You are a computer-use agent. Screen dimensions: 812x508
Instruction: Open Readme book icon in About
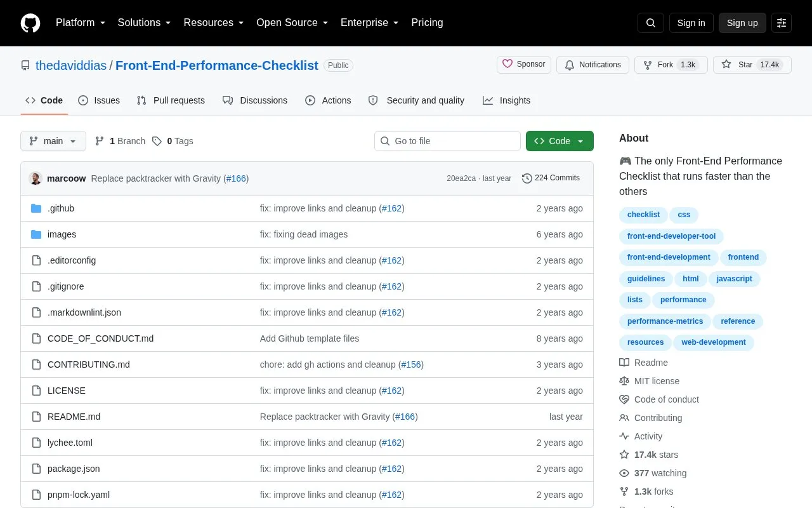tap(624, 363)
